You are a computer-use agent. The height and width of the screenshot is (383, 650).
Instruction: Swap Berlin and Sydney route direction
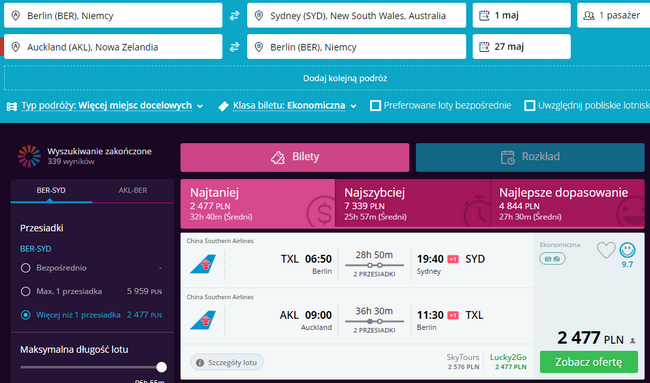pyautogui.click(x=235, y=16)
